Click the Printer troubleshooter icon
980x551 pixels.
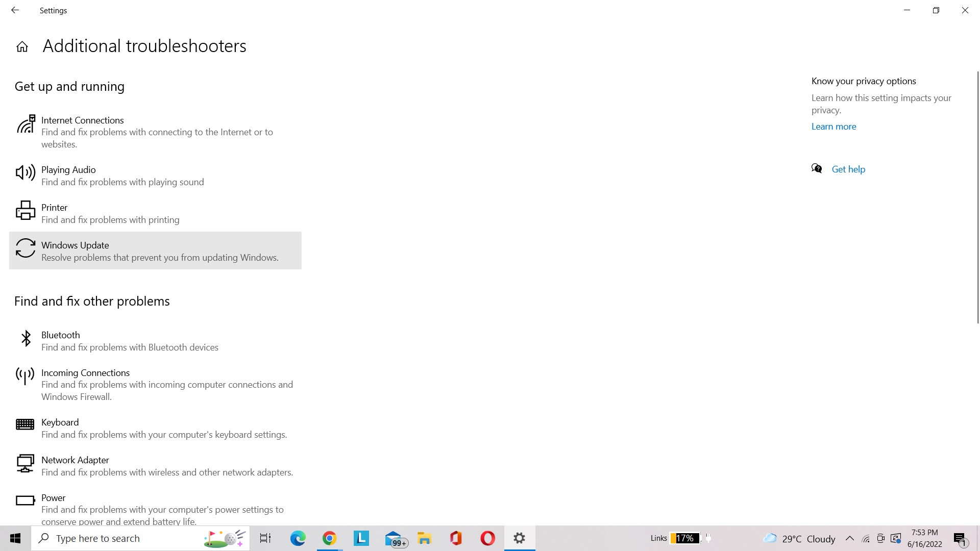[26, 211]
